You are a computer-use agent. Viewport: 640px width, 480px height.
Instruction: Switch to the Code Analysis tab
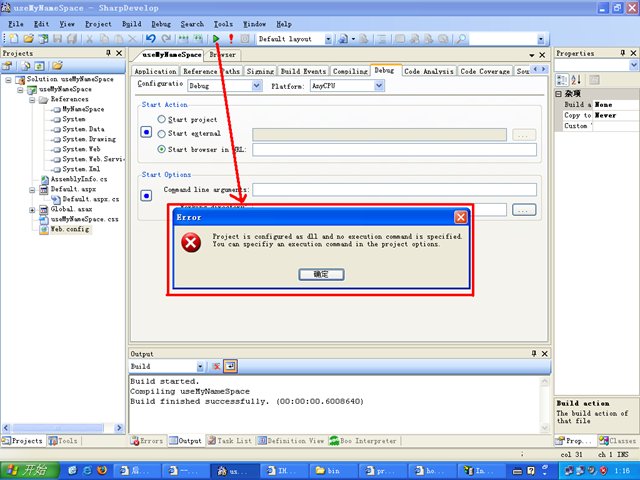(428, 71)
